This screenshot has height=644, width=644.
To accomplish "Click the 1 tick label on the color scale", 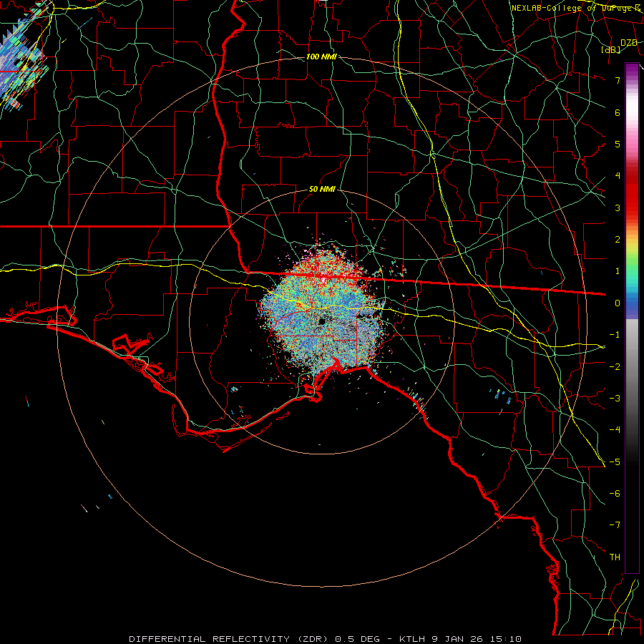I will (x=618, y=271).
